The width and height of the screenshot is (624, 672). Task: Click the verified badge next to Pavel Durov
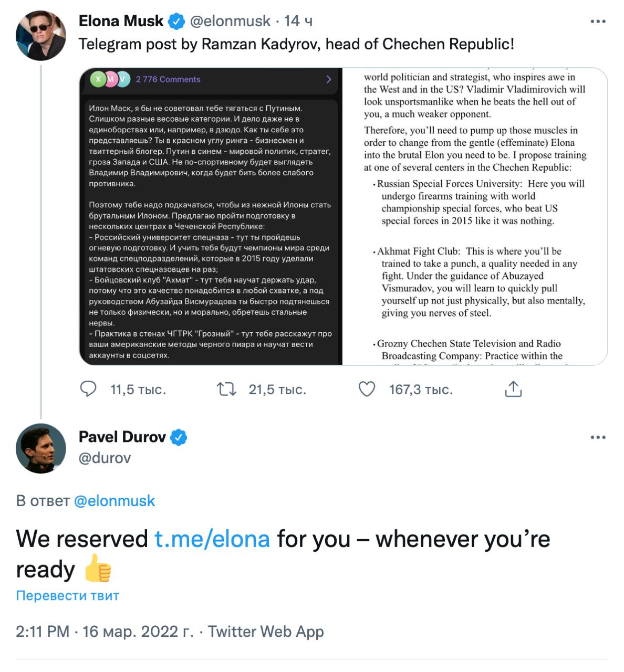click(179, 437)
